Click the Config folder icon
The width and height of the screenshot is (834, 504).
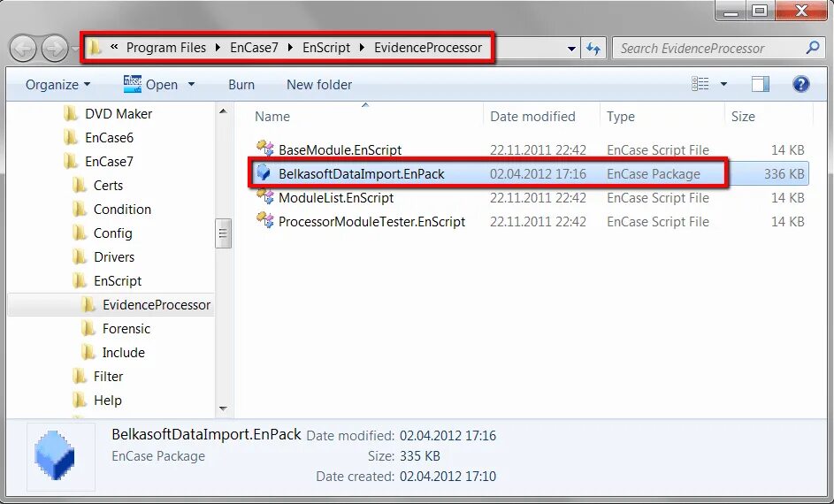tap(80, 233)
